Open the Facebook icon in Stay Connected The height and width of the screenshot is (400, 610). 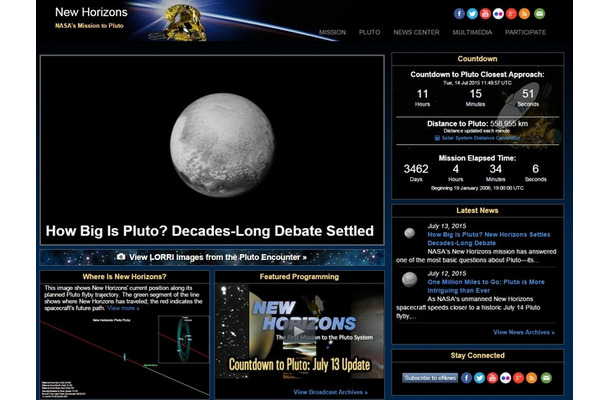[x=466, y=378]
